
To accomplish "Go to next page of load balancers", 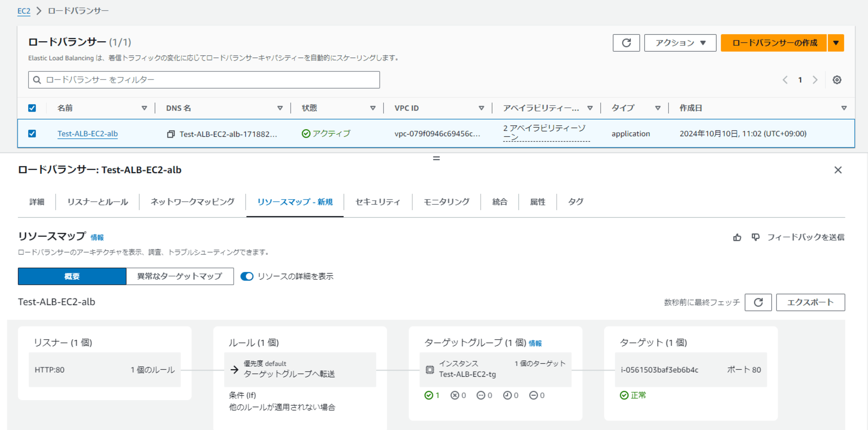I will coord(815,80).
